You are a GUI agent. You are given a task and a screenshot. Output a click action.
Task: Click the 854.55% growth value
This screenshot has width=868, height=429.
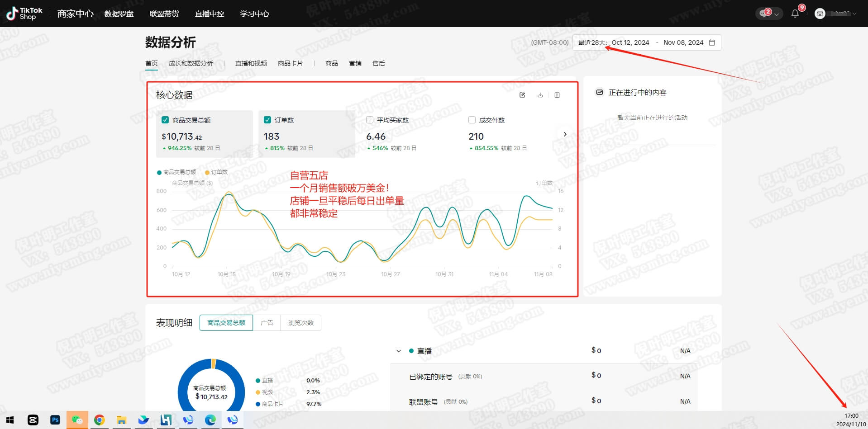pyautogui.click(x=486, y=148)
